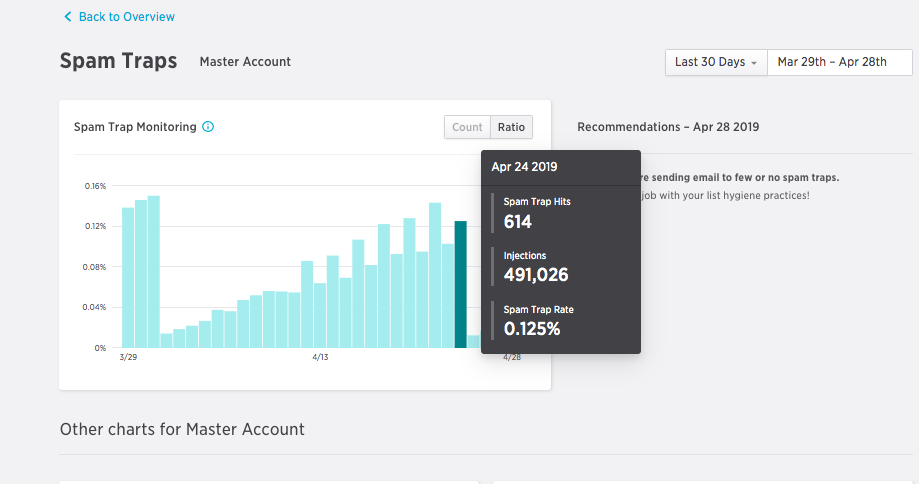Click the Recommendations – Apr 28 2019 heading
This screenshot has width=919, height=484.
668,127
